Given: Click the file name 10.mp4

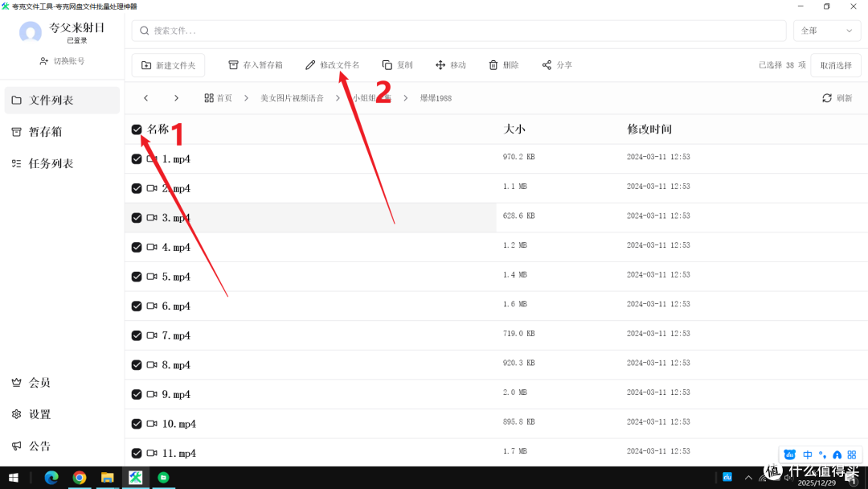Looking at the screenshot, I should [x=178, y=424].
